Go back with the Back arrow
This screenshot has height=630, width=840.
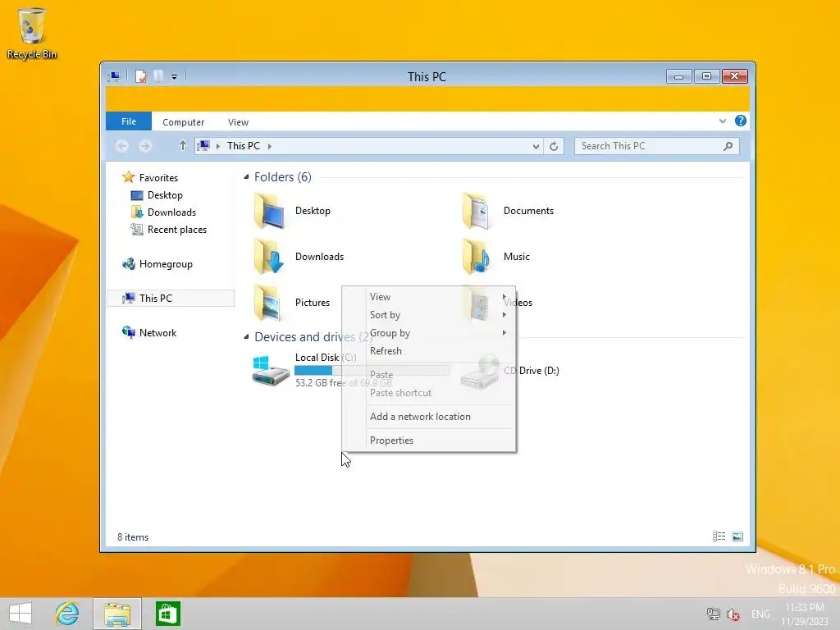122,146
